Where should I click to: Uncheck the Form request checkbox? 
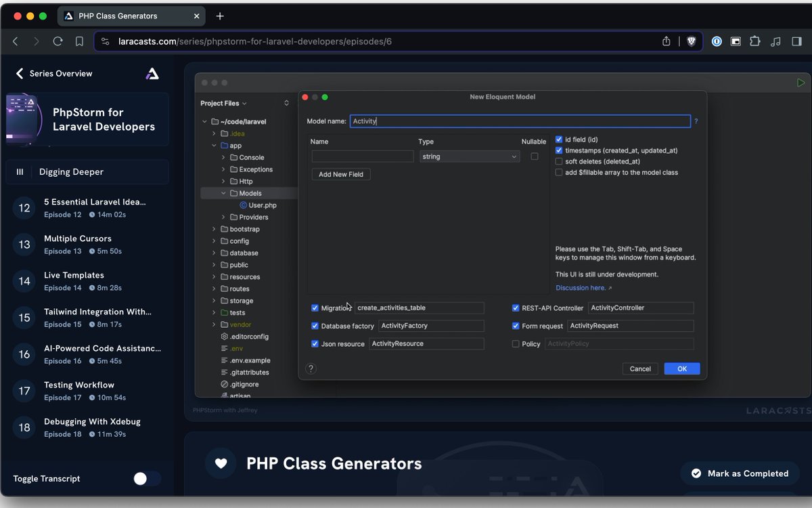tap(516, 326)
